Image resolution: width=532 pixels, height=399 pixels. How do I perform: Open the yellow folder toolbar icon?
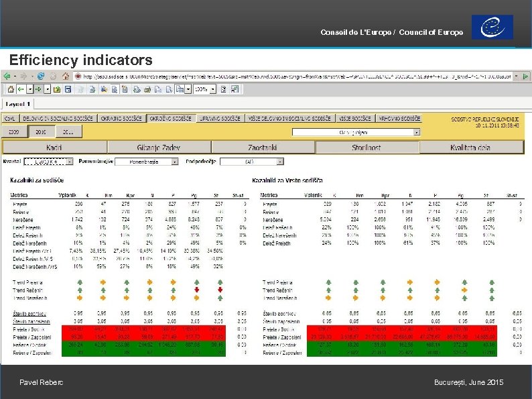57,89
